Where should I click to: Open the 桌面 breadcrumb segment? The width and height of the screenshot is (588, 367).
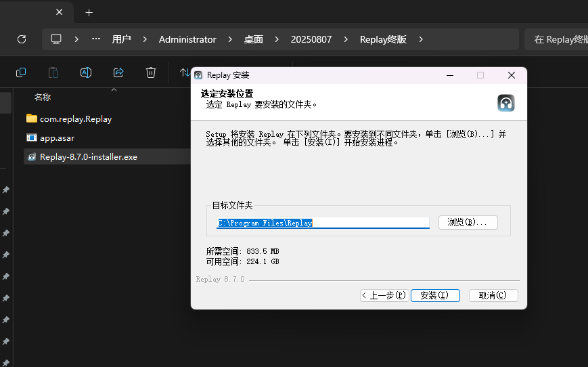[x=254, y=39]
